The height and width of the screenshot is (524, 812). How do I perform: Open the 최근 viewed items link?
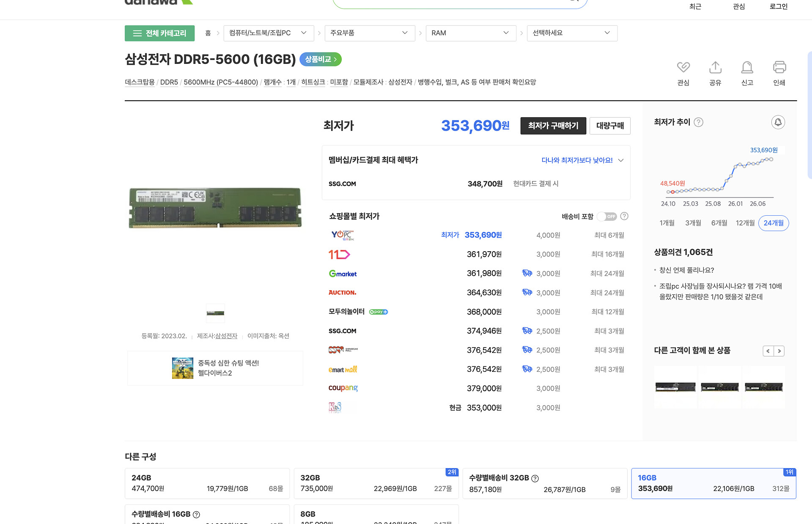(x=695, y=6)
